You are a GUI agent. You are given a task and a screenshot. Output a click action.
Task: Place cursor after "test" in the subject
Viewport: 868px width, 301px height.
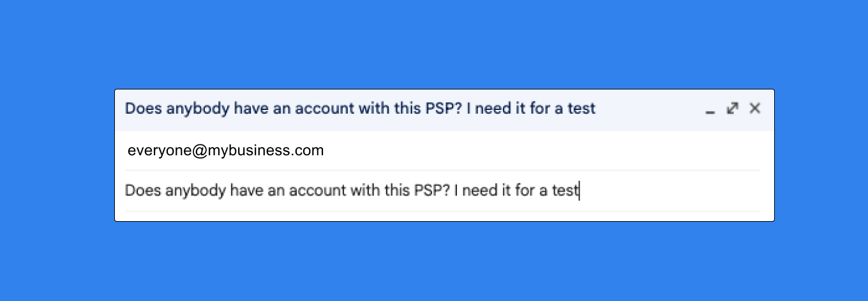coord(579,190)
